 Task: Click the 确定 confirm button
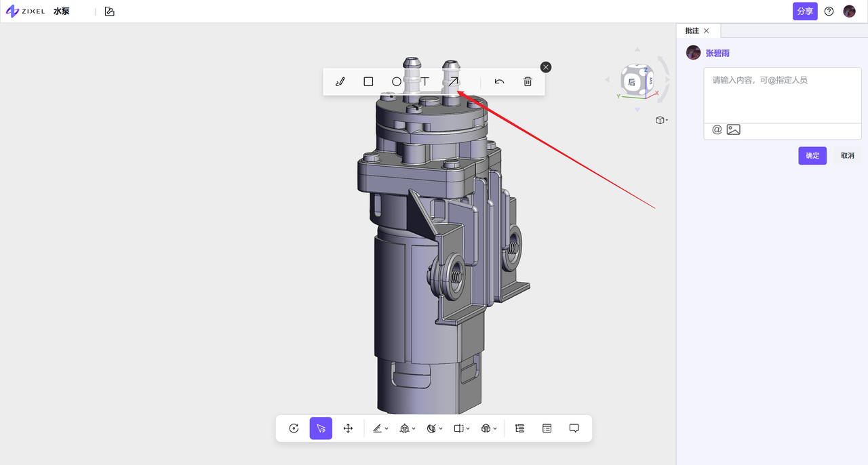[812, 155]
